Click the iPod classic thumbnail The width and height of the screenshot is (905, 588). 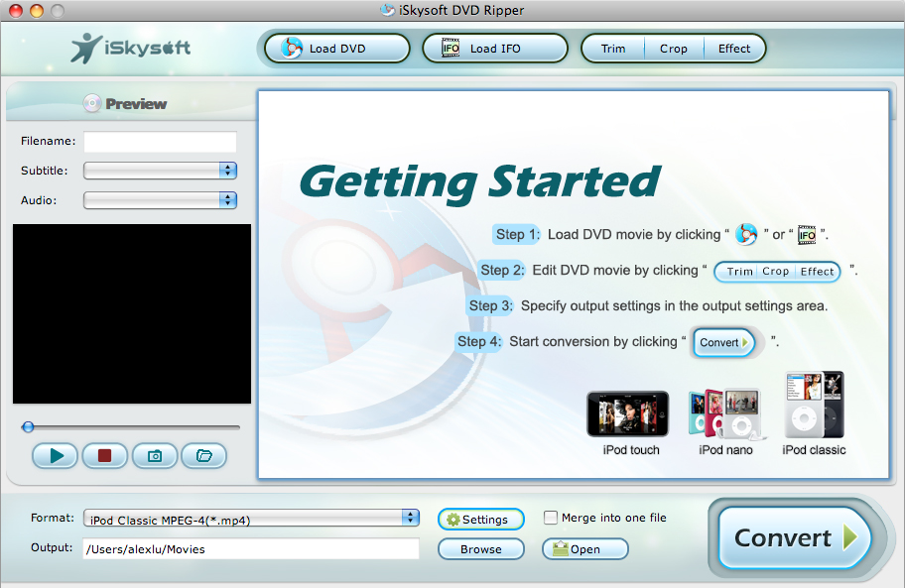815,405
